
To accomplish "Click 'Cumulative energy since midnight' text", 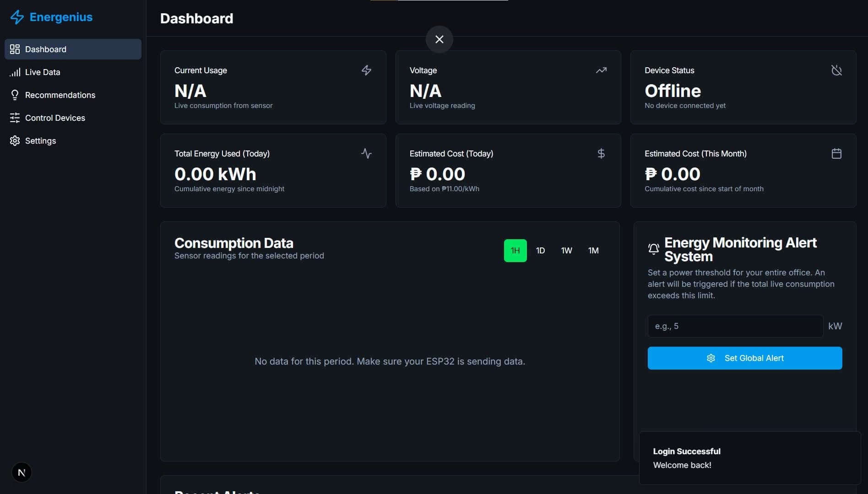I will (x=229, y=188).
